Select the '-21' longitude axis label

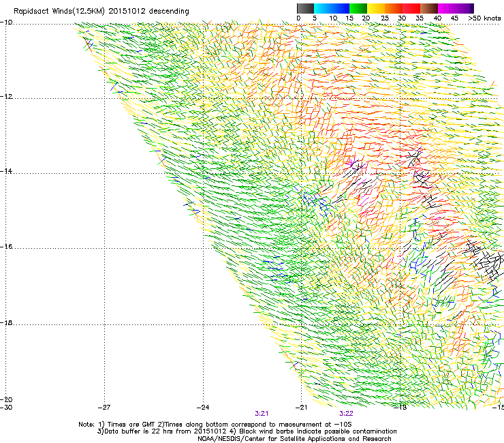point(302,408)
